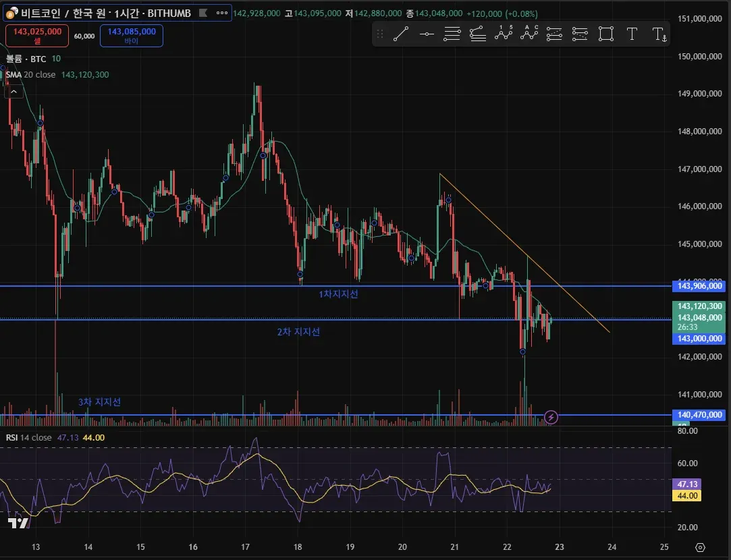The width and height of the screenshot is (731, 560).
Task: Grab the drawing toolbar drag handle
Action: [380, 34]
